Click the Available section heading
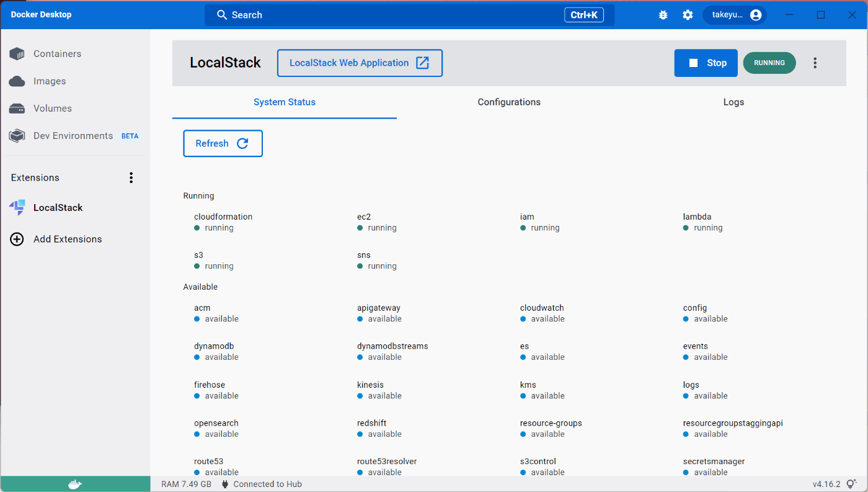Image resolution: width=868 pixels, height=492 pixels. (x=200, y=287)
